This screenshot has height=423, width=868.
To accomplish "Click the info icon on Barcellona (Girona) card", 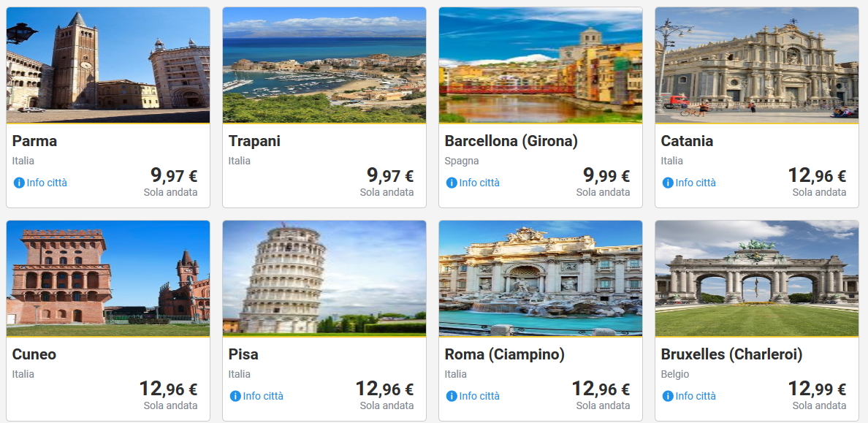I will [452, 183].
